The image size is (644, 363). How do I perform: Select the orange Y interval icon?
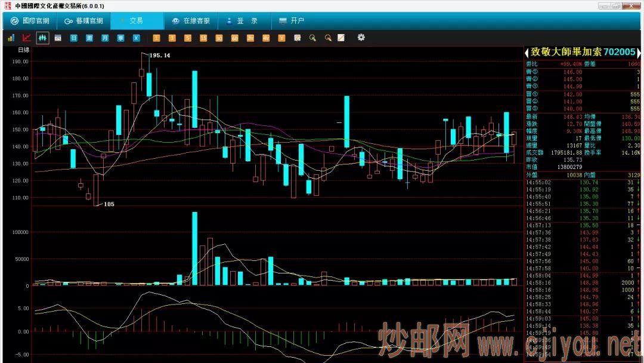(x=281, y=38)
